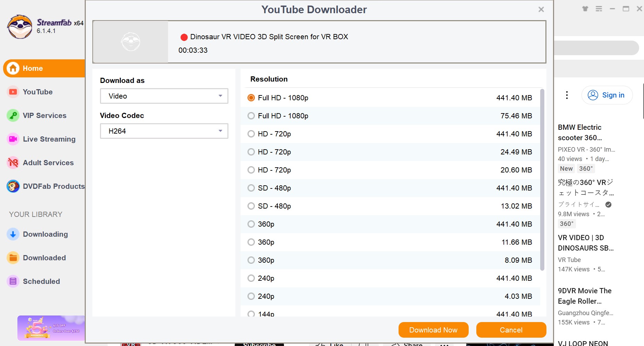Click the YouTube sidebar icon
The height and width of the screenshot is (346, 644).
pyautogui.click(x=13, y=92)
